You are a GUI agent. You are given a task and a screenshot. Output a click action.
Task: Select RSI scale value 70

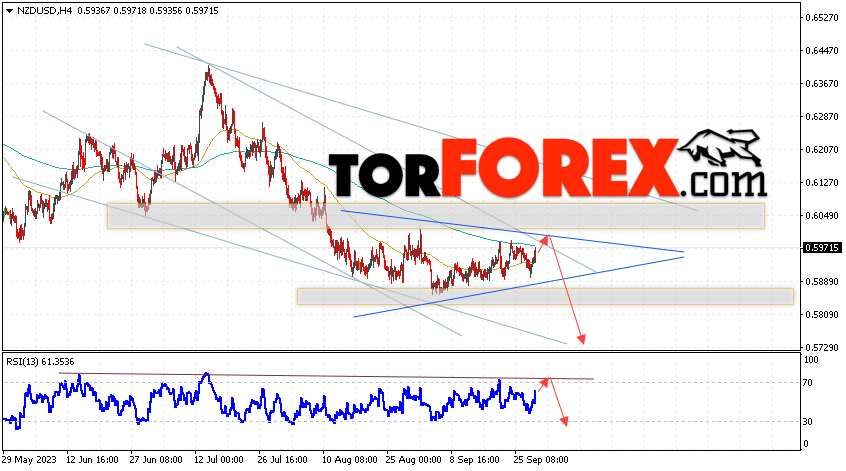[x=808, y=383]
